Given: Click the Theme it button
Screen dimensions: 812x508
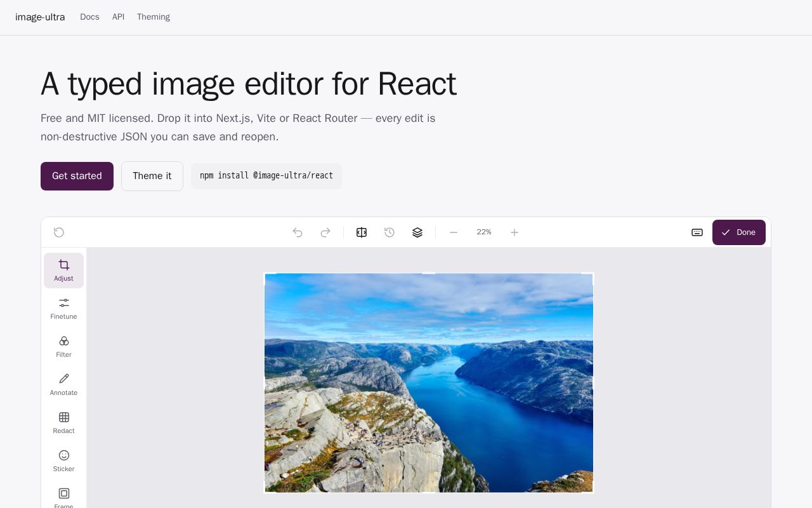Looking at the screenshot, I should pos(152,176).
